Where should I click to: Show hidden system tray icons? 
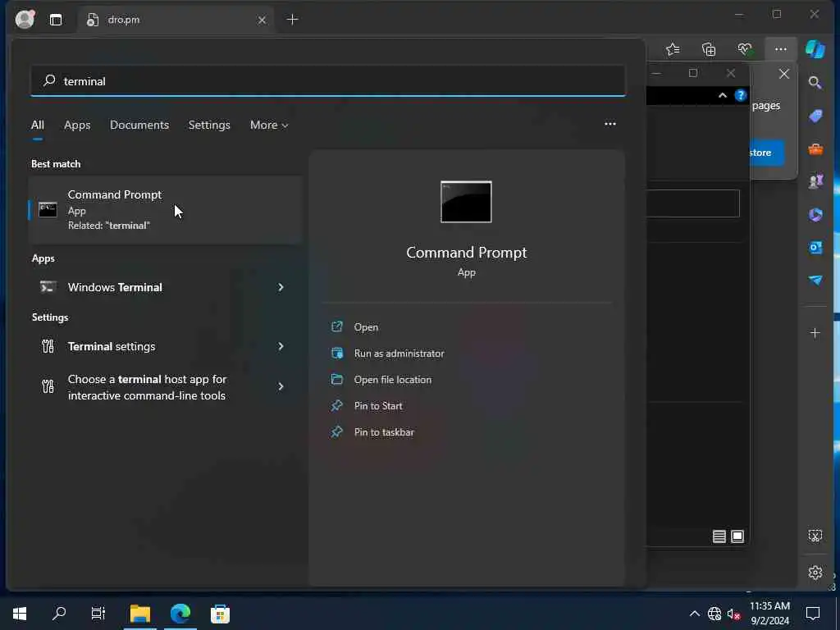tap(694, 614)
